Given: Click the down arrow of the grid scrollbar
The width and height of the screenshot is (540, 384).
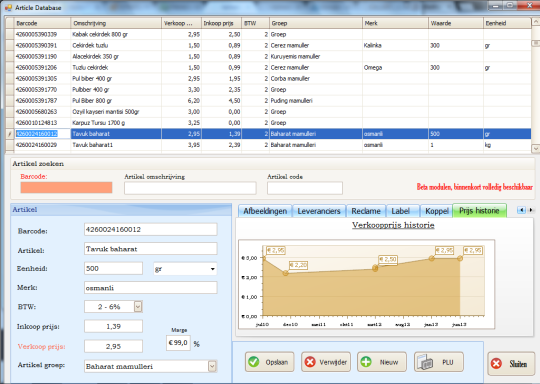Looking at the screenshot, I should (536, 149).
